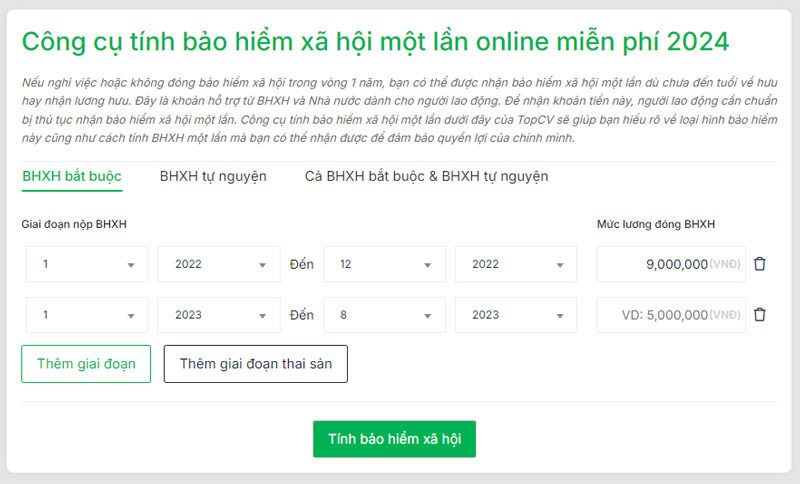This screenshot has height=484, width=800.
Task: Switch to BHXH bắt buộc tab
Action: [x=72, y=176]
